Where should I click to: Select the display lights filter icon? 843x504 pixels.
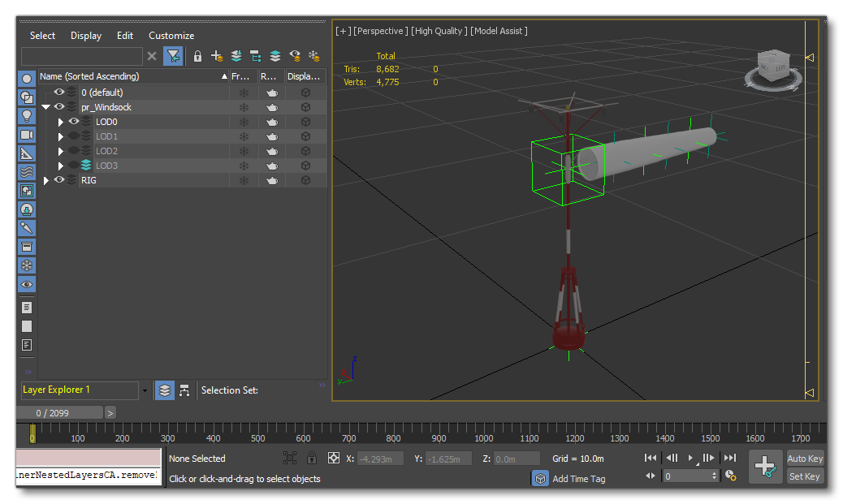click(x=27, y=115)
